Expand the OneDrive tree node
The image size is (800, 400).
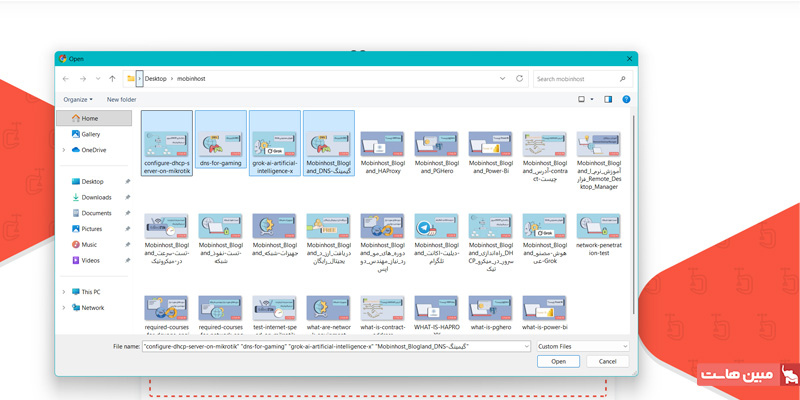click(x=64, y=150)
